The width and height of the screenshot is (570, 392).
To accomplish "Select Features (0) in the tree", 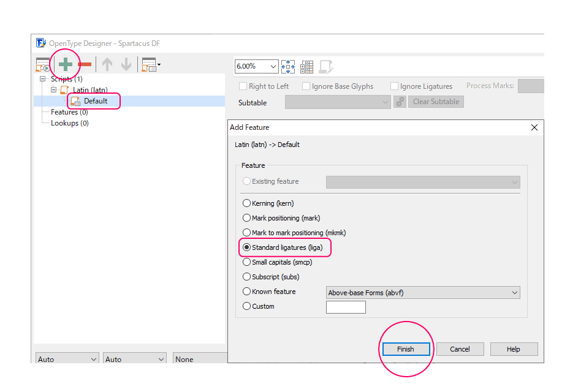I will coord(69,112).
